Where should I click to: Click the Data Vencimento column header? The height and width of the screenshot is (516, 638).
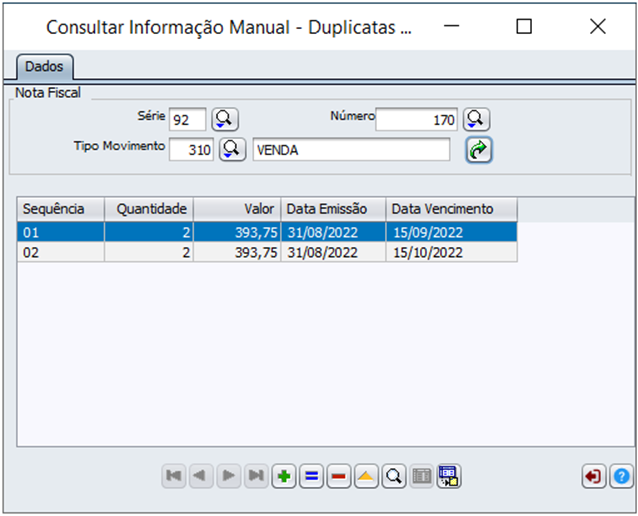pyautogui.click(x=451, y=209)
